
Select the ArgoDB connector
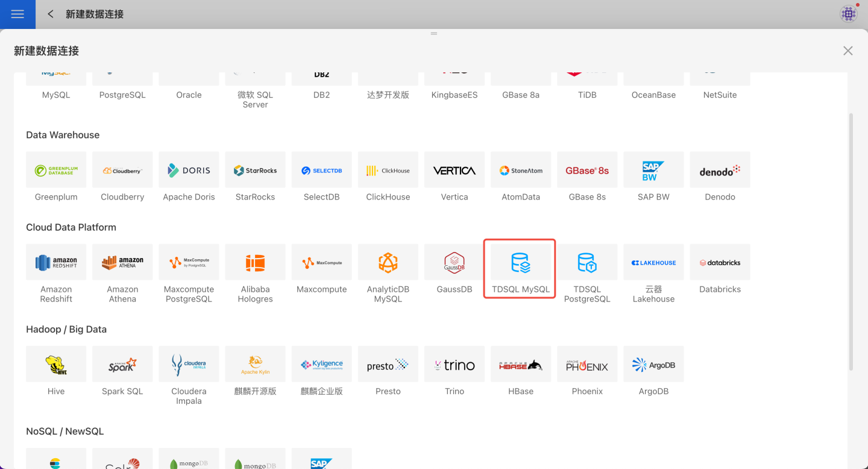coord(653,365)
